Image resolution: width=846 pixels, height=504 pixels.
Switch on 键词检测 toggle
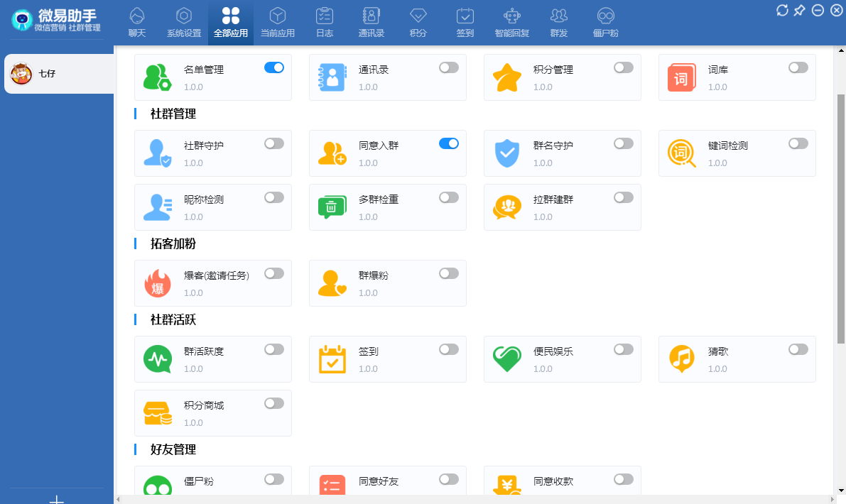click(798, 143)
